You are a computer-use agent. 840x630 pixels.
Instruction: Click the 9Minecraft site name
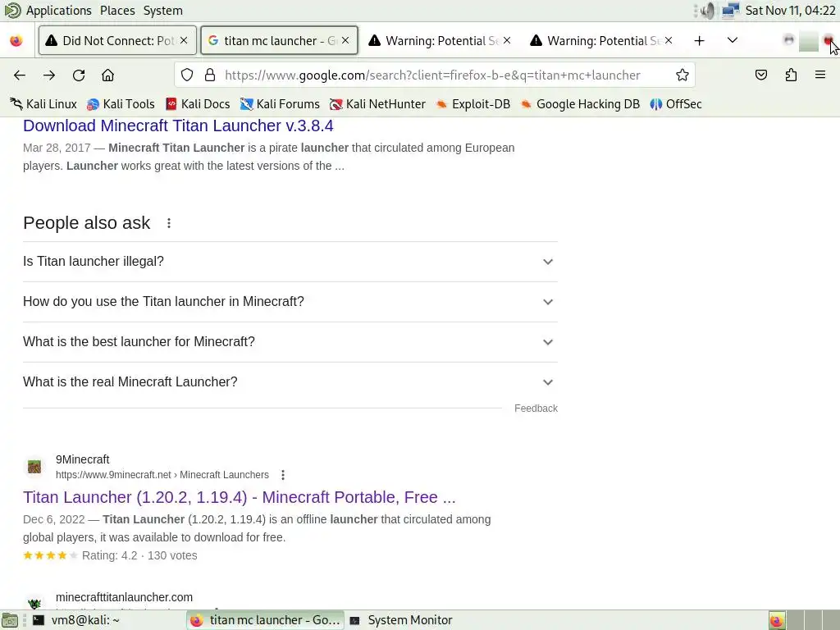tap(83, 459)
